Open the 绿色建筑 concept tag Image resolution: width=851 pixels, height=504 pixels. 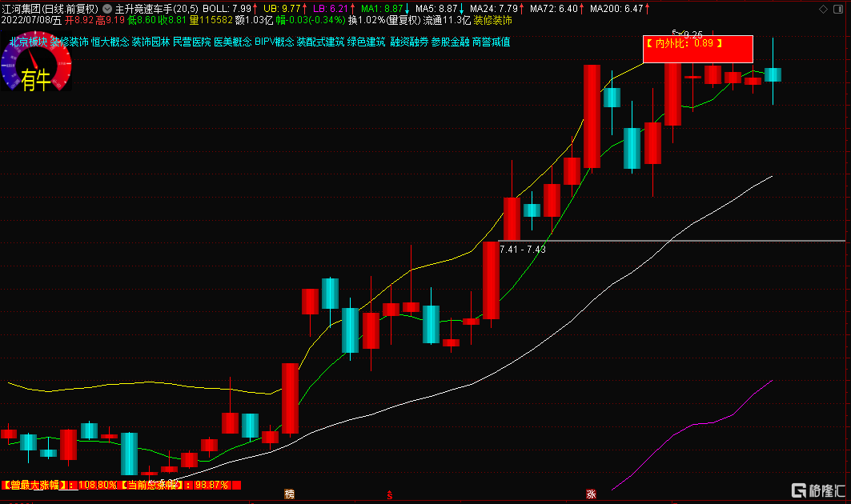tap(367, 42)
